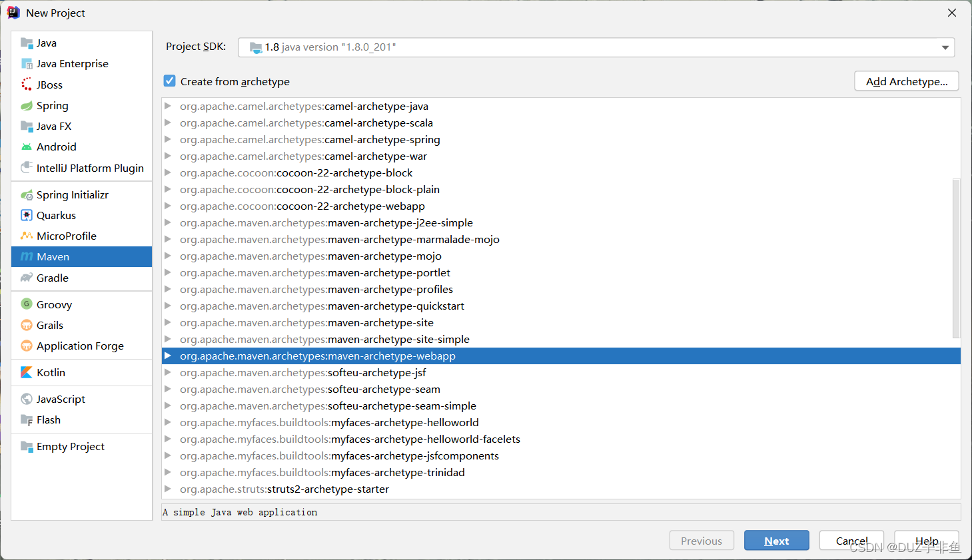Click the Help button
Screen dimensions: 972x560
tap(927, 541)
